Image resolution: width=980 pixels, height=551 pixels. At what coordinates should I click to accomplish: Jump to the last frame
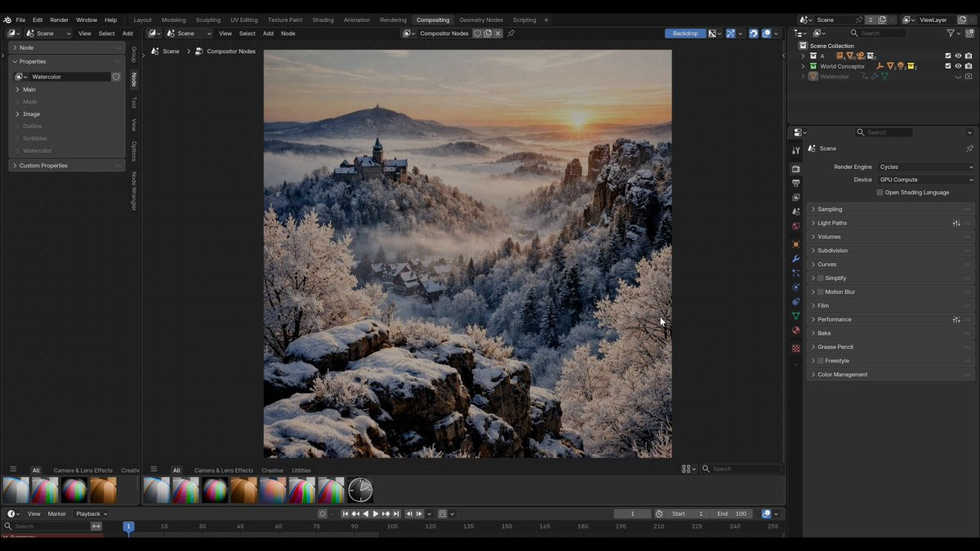pos(396,513)
